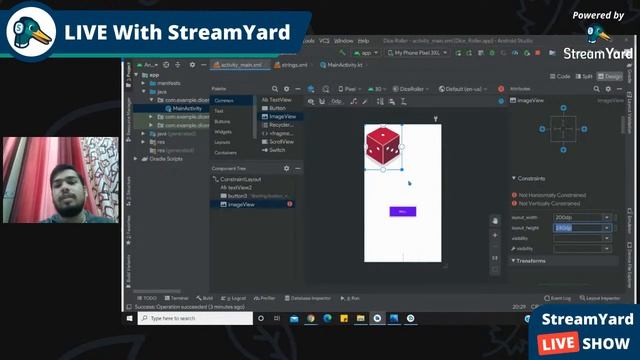The height and width of the screenshot is (360, 640).
Task: Click the purple button on the canvas
Action: pyautogui.click(x=402, y=211)
